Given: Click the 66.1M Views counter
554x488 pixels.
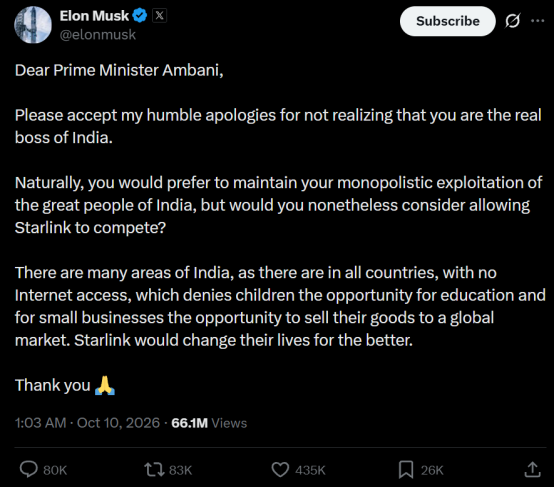Looking at the screenshot, I should tap(209, 423).
